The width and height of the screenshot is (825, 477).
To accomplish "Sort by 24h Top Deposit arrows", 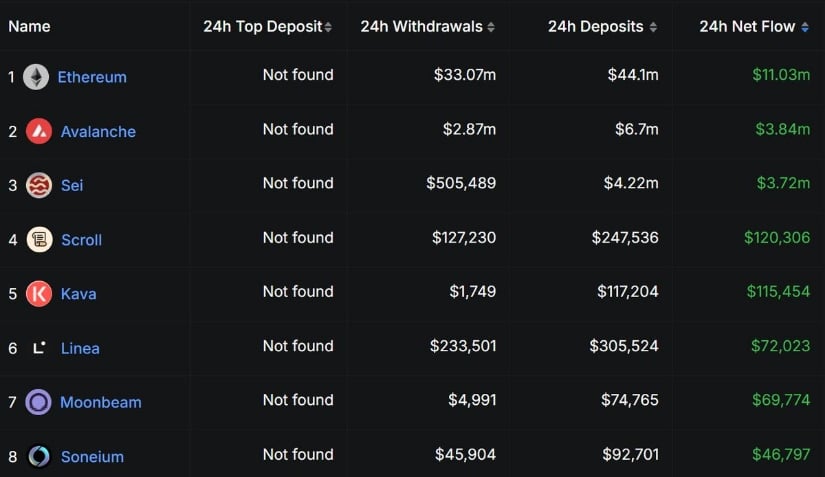I will (328, 27).
